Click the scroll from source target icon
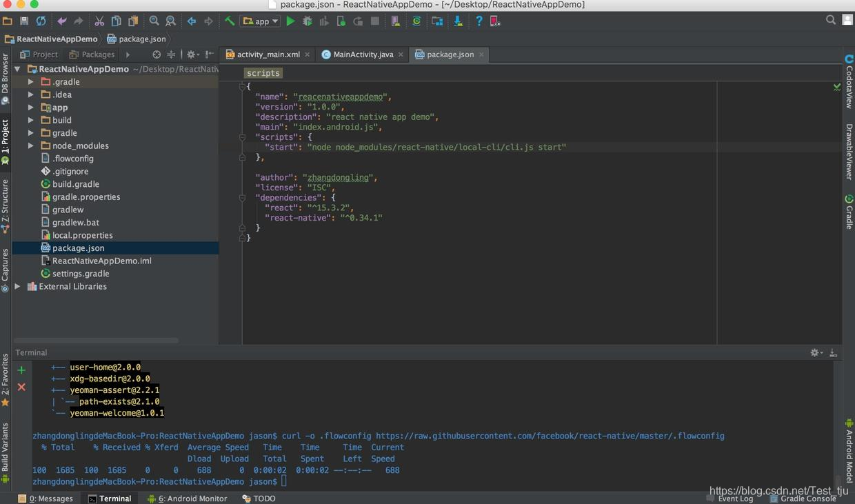The width and height of the screenshot is (855, 504). (157, 54)
